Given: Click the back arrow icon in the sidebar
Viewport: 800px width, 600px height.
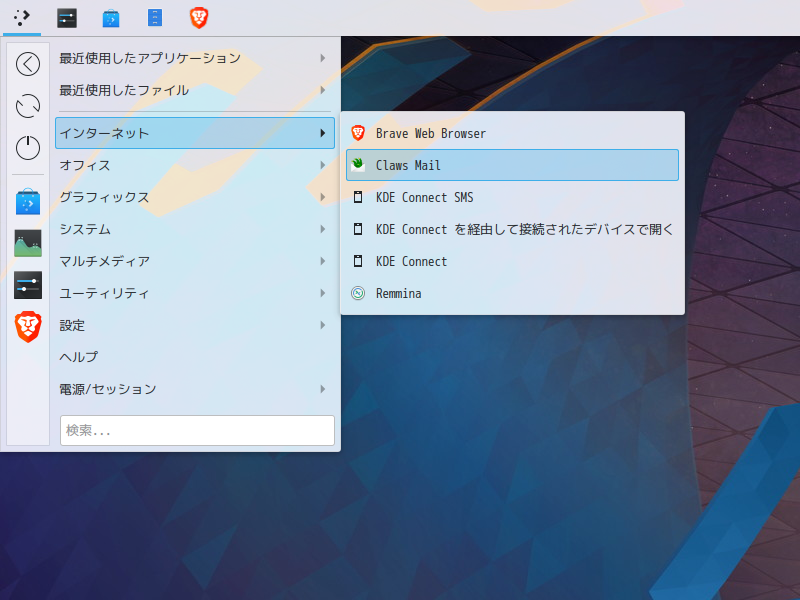Looking at the screenshot, I should [28, 64].
